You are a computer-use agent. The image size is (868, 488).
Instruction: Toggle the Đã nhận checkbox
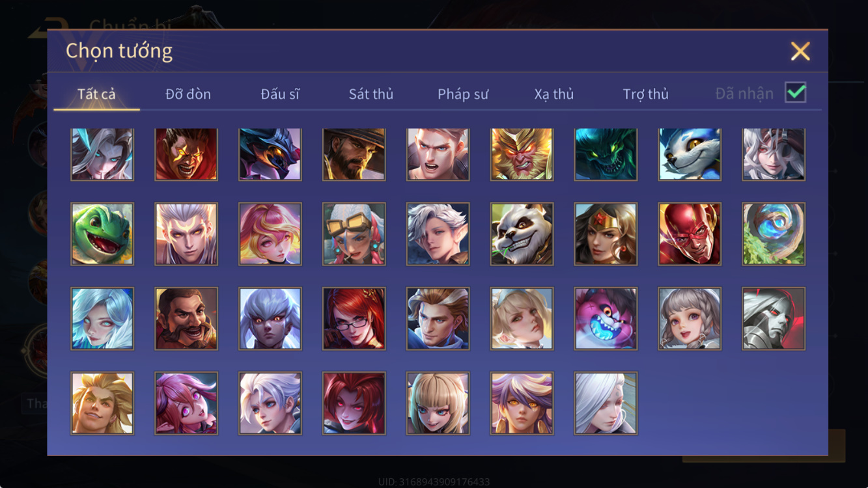point(796,93)
